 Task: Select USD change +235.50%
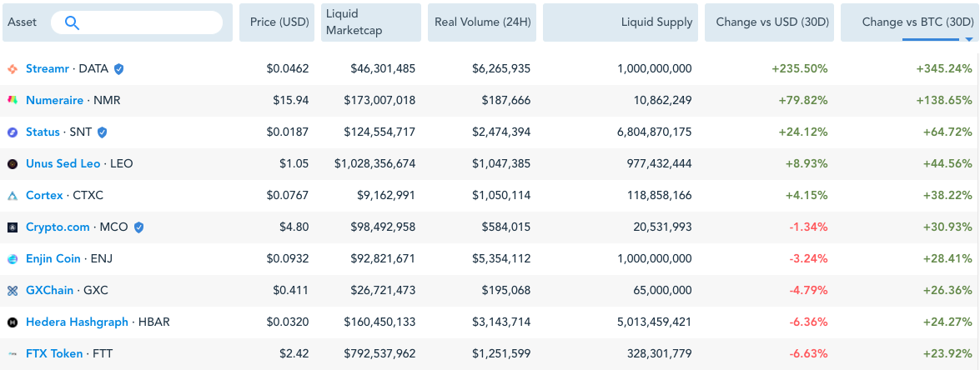pyautogui.click(x=799, y=68)
